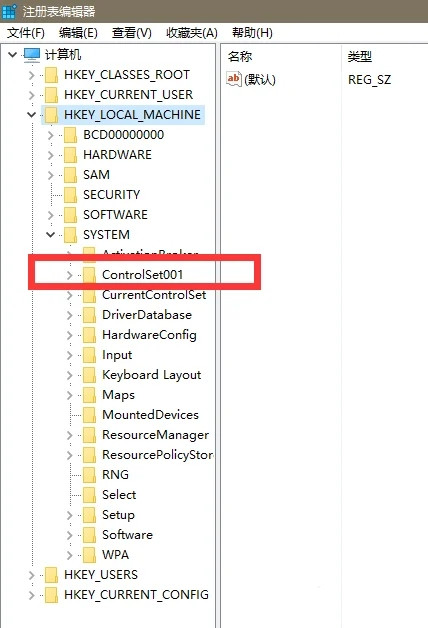This screenshot has width=428, height=628.
Task: Collapse the SYSTEM key
Action: (50, 235)
